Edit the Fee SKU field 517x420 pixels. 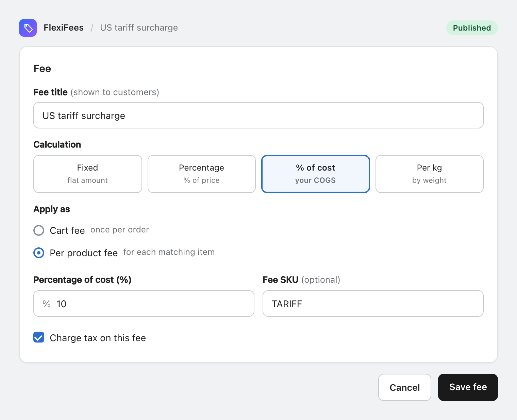pos(373,303)
